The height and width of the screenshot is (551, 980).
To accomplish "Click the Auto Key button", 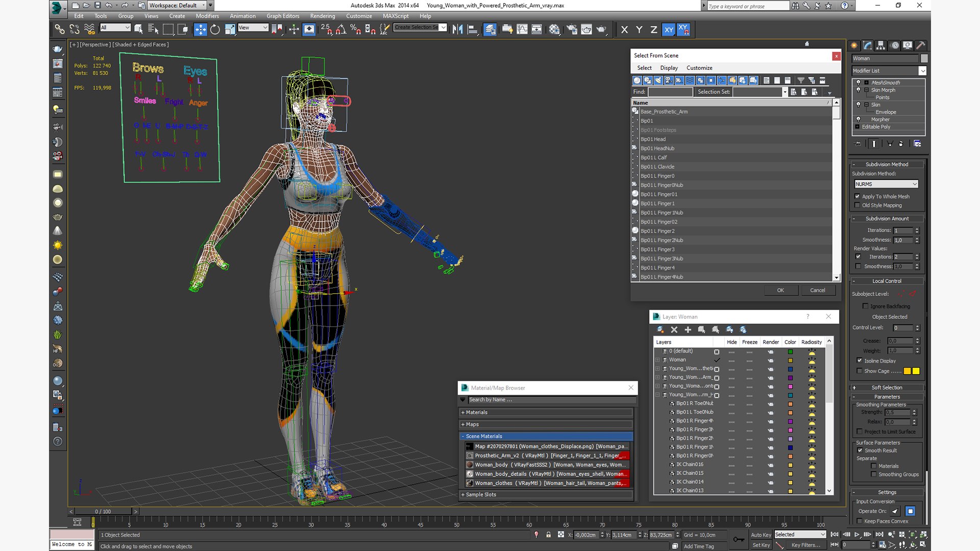I will (x=761, y=535).
